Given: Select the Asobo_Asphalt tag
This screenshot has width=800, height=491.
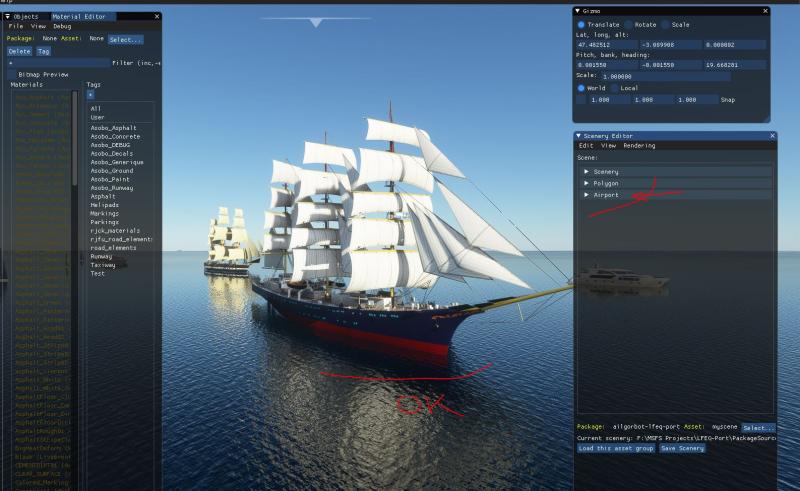Looking at the screenshot, I should click(x=113, y=128).
